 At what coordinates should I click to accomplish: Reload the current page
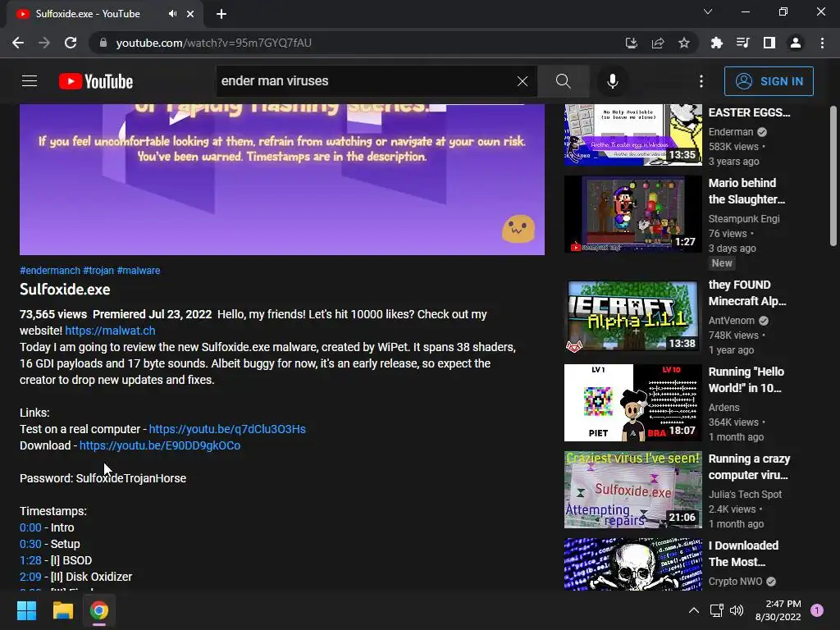pyautogui.click(x=71, y=43)
